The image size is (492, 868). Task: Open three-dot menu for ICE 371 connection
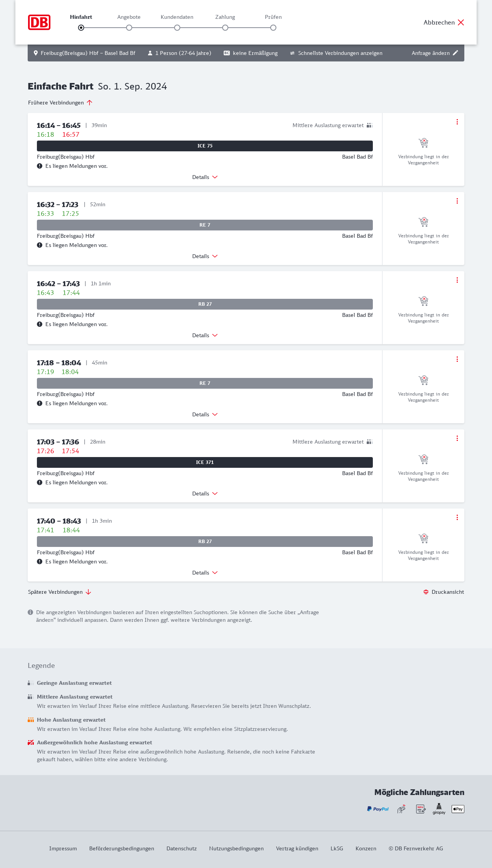click(x=457, y=438)
